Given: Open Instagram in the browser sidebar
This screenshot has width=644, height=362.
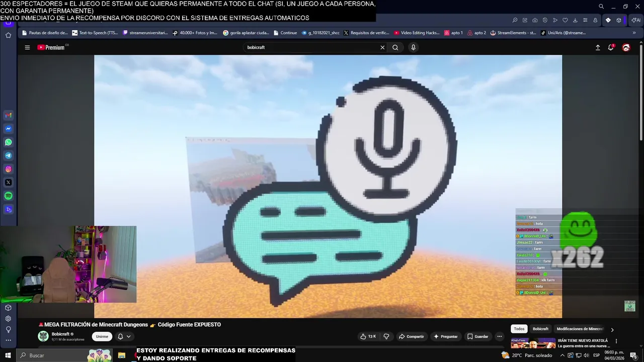Looking at the screenshot, I should coord(8,169).
